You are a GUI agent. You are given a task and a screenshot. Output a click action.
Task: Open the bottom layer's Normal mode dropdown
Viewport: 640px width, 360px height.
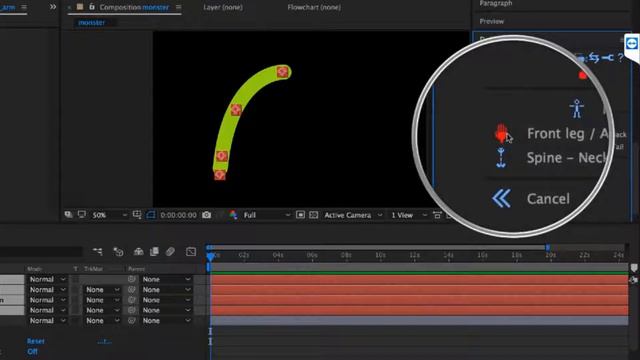[47, 321]
